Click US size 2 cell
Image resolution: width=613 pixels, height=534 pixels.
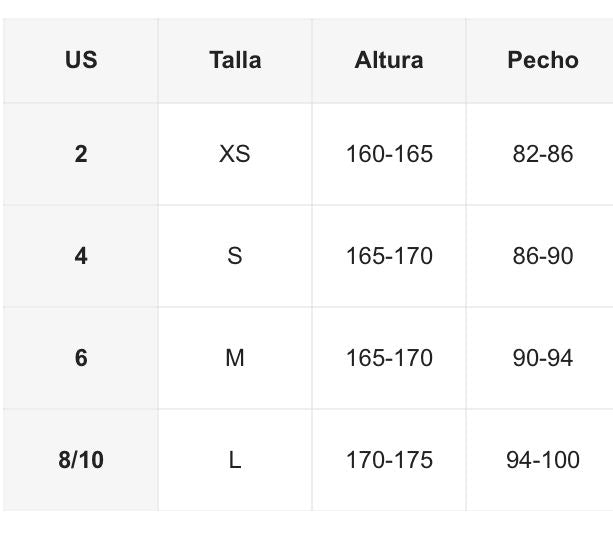pyautogui.click(x=81, y=154)
